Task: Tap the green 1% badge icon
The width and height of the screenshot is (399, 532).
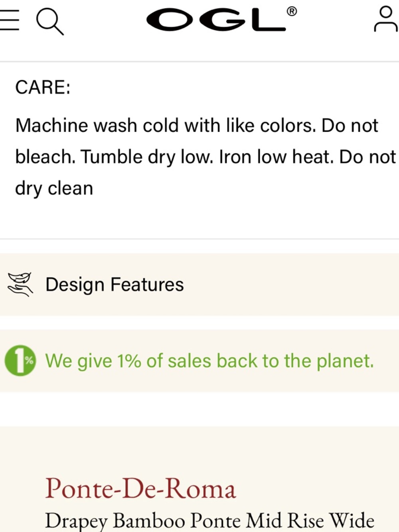Action: tap(20, 360)
